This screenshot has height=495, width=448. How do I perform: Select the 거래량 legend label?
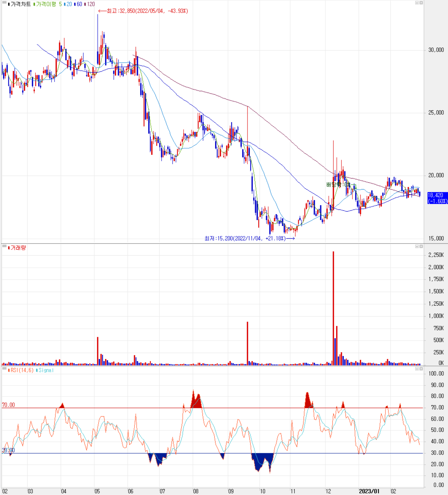click(17, 248)
